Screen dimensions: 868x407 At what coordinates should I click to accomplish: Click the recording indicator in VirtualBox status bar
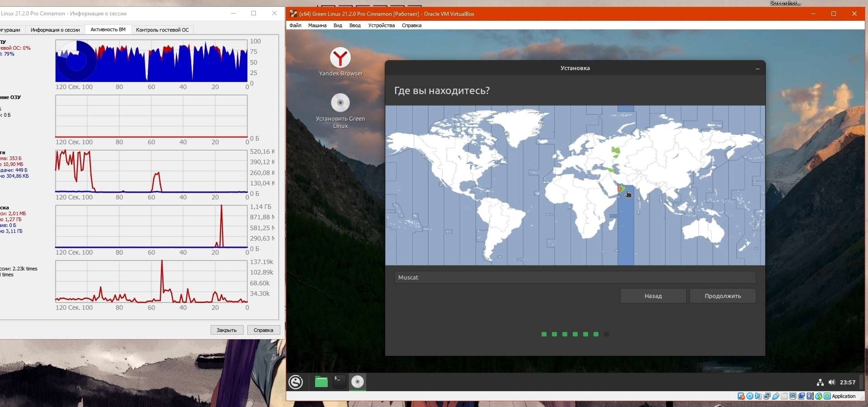[802, 396]
